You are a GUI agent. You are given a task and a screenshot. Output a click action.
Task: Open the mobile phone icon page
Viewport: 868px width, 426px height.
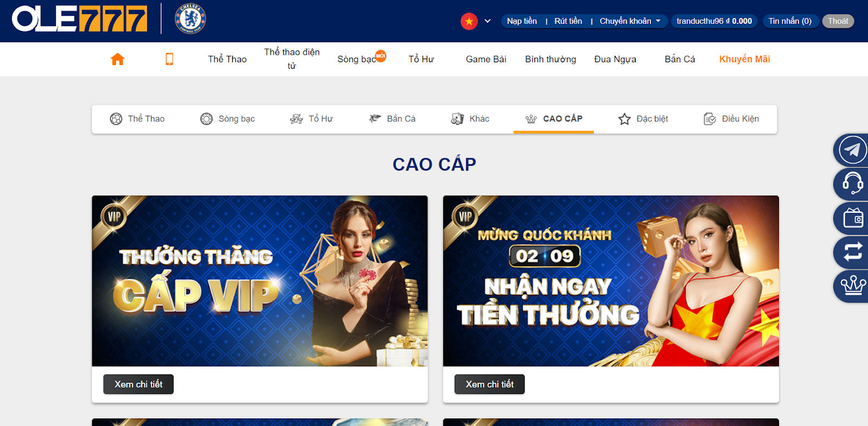[x=169, y=59]
